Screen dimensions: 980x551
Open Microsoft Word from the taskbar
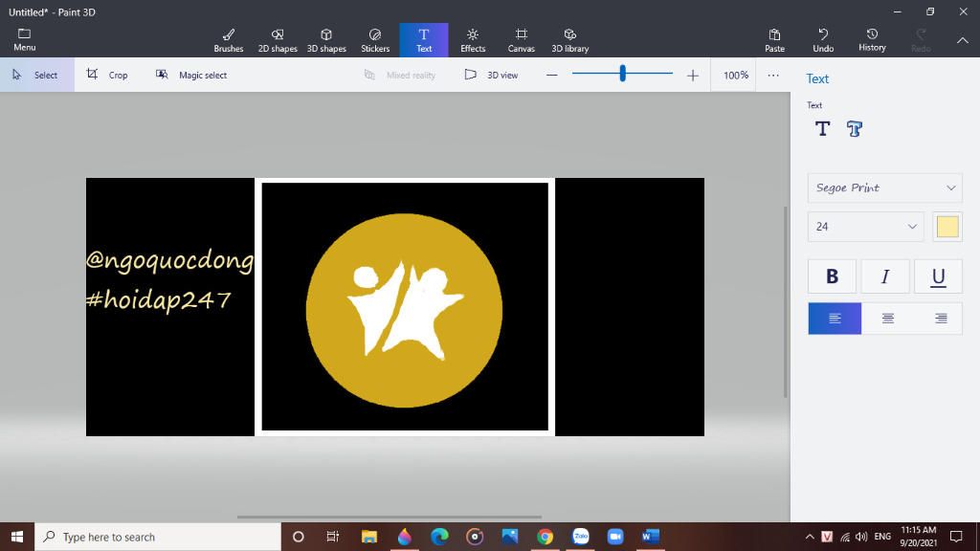click(x=651, y=537)
